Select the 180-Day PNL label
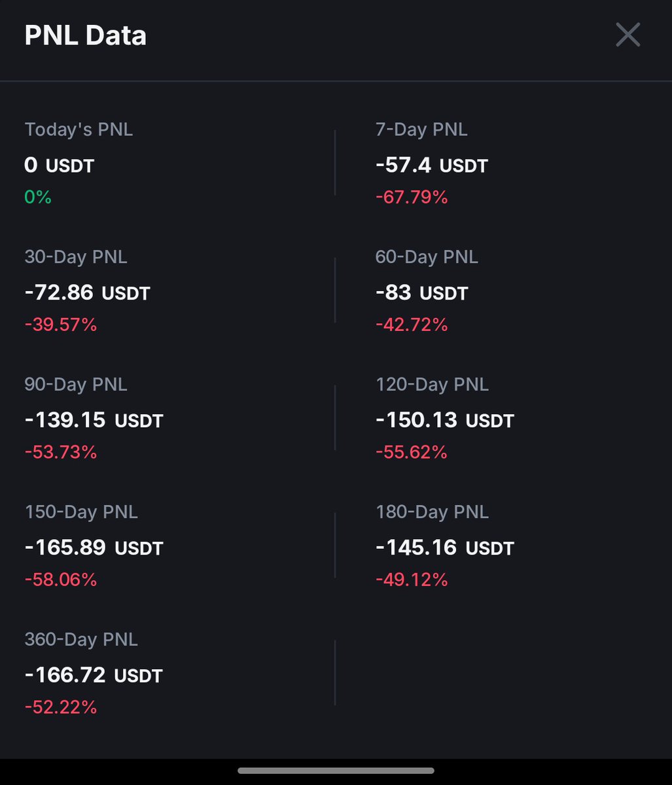 click(432, 512)
